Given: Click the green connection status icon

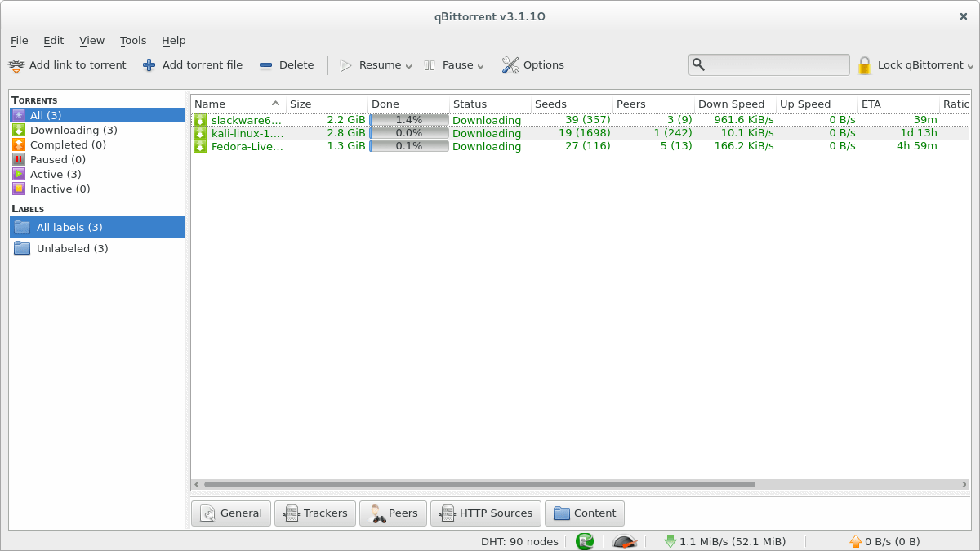Looking at the screenshot, I should click(584, 541).
